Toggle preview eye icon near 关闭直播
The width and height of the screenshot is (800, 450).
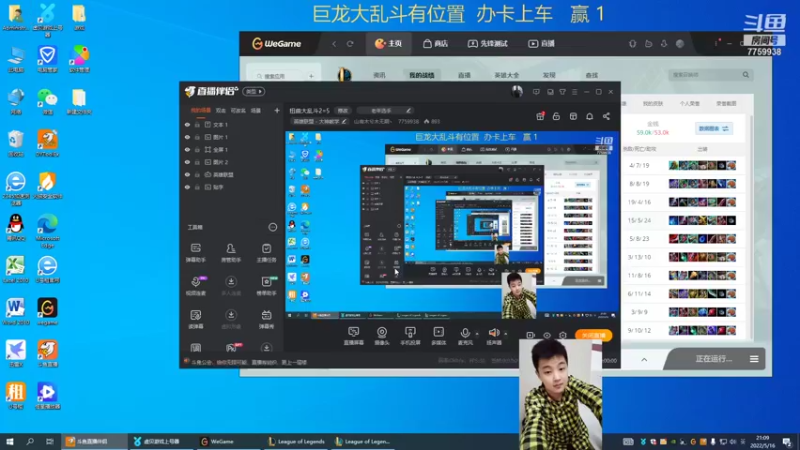tap(547, 335)
